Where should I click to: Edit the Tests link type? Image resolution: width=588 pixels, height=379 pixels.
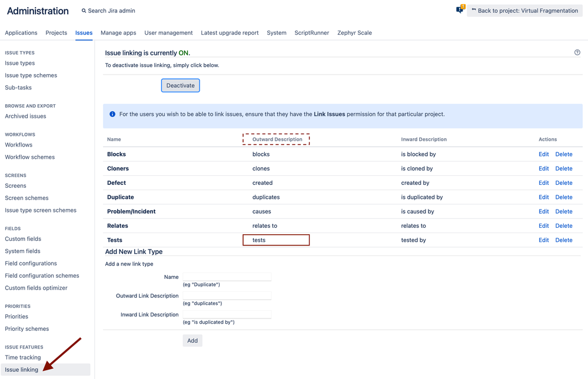tap(543, 240)
